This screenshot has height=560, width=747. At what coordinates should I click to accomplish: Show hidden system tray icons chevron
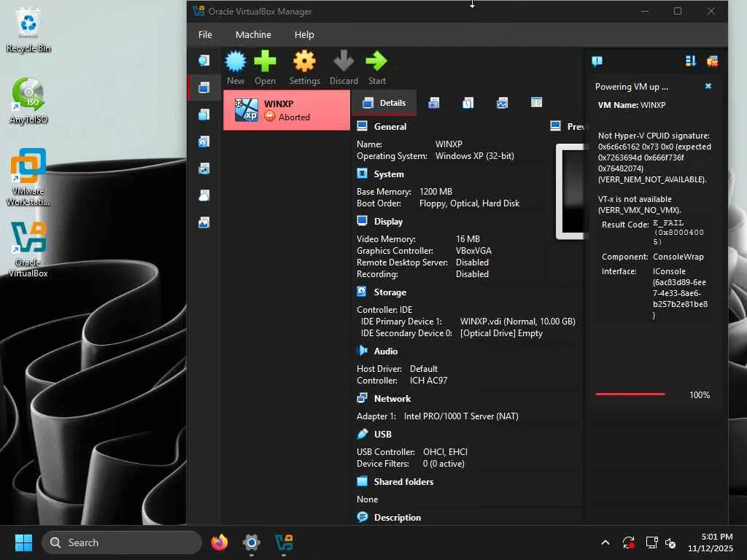pyautogui.click(x=605, y=542)
